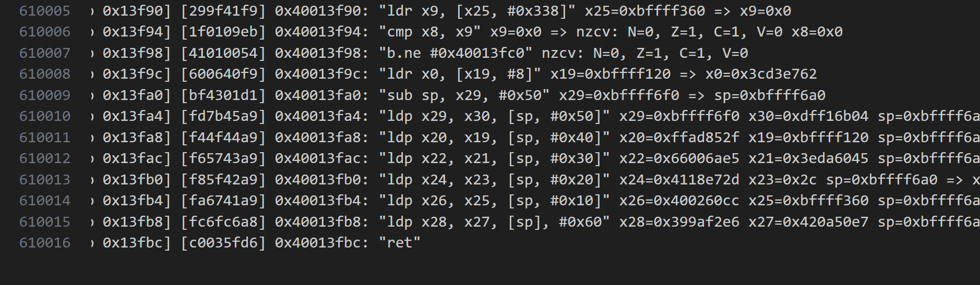980x285 pixels.
Task: Expand the fold arrow on line 610016
Action: (x=92, y=243)
